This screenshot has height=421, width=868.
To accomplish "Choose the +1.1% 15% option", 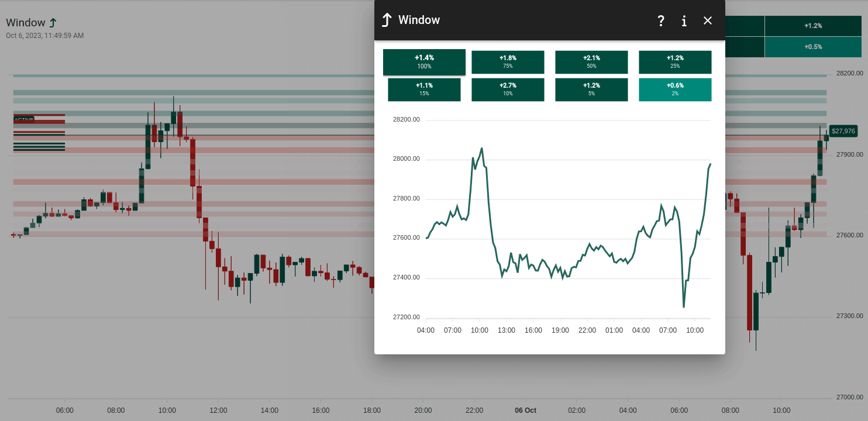I will pos(424,89).
